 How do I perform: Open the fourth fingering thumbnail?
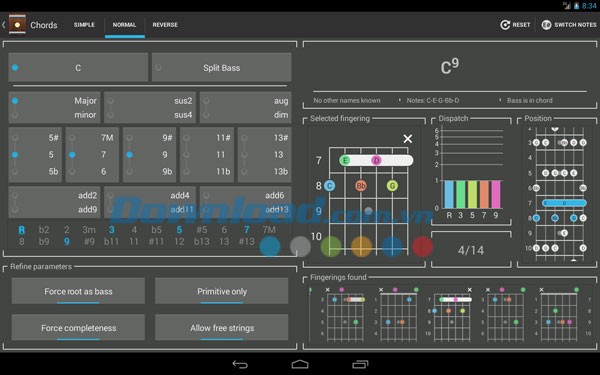[x=502, y=314]
